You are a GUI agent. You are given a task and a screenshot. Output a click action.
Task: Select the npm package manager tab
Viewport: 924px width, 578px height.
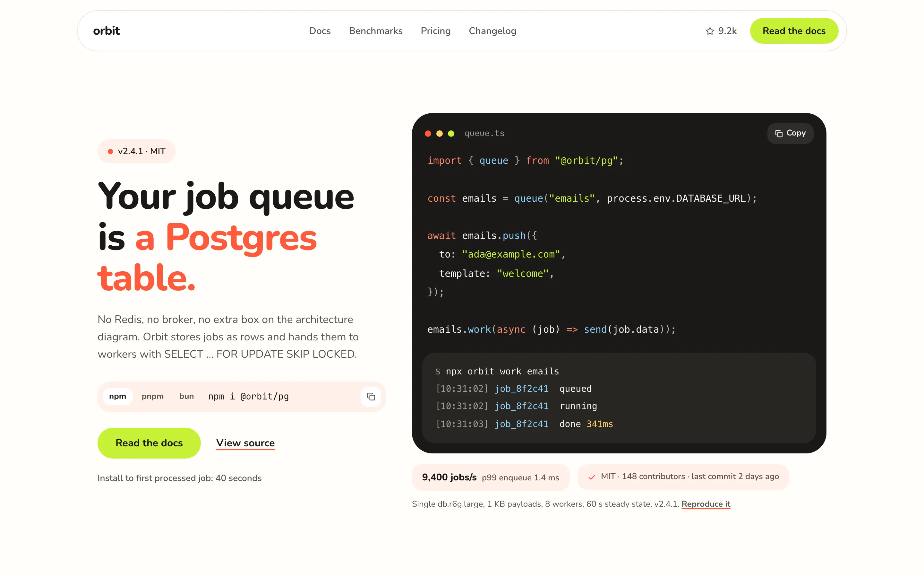pos(117,397)
